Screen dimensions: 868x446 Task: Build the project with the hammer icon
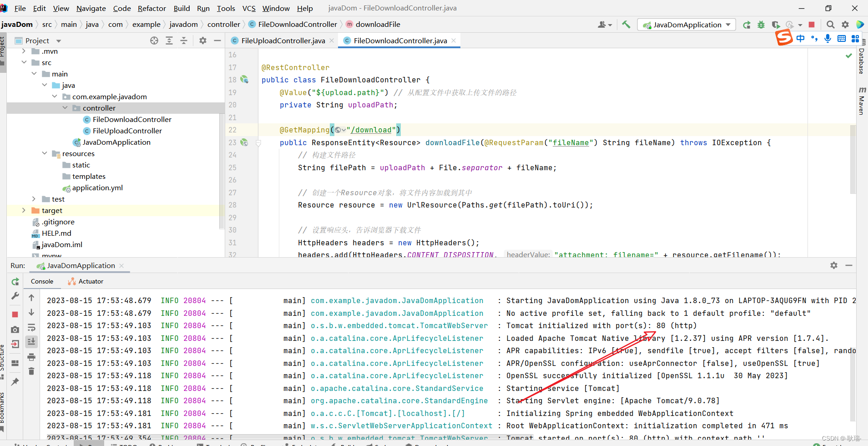(626, 24)
